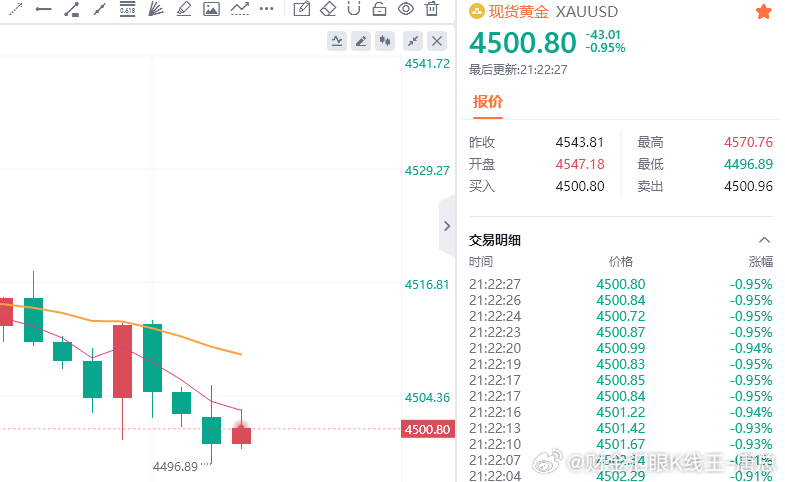Select the trend forecast line tool

click(x=240, y=9)
